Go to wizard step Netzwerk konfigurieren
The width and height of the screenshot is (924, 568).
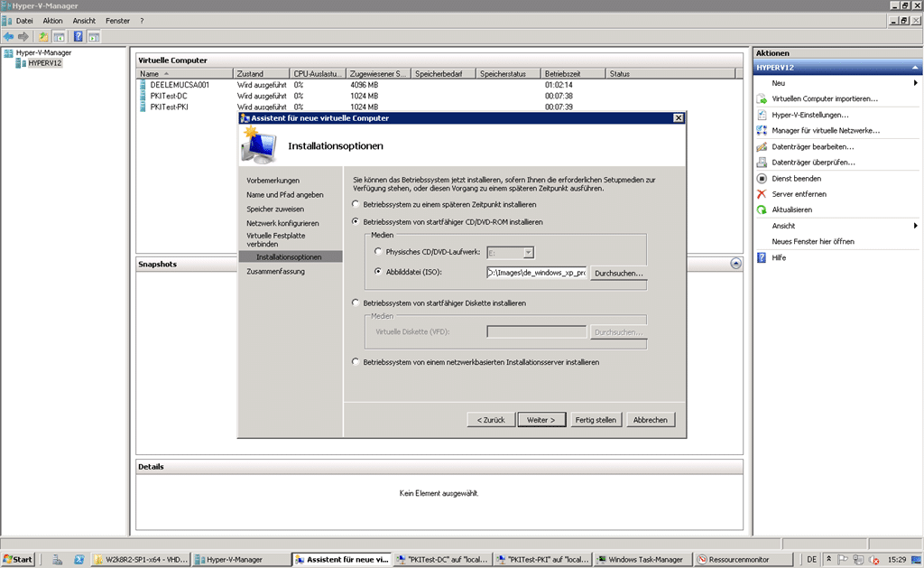pos(282,223)
